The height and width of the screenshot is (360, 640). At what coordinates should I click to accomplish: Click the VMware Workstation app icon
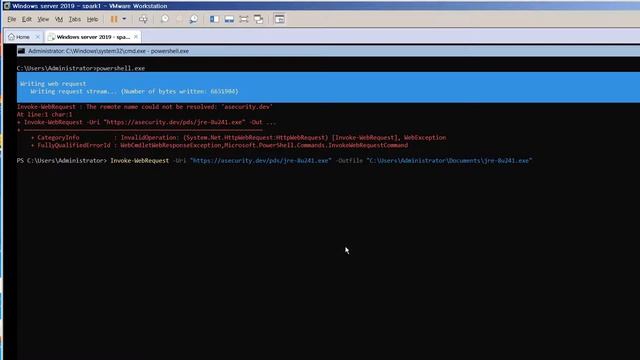point(7,6)
